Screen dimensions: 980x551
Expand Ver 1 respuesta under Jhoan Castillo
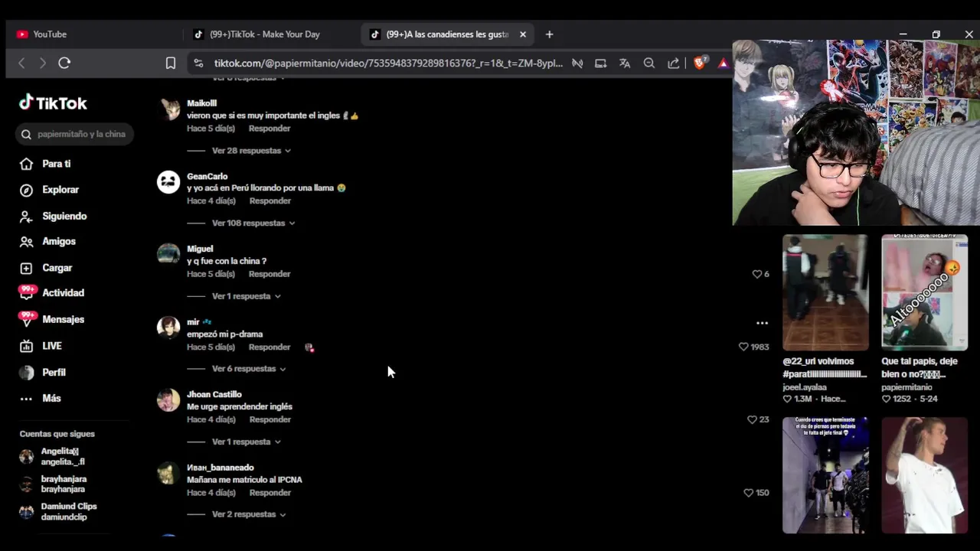[x=247, y=442]
